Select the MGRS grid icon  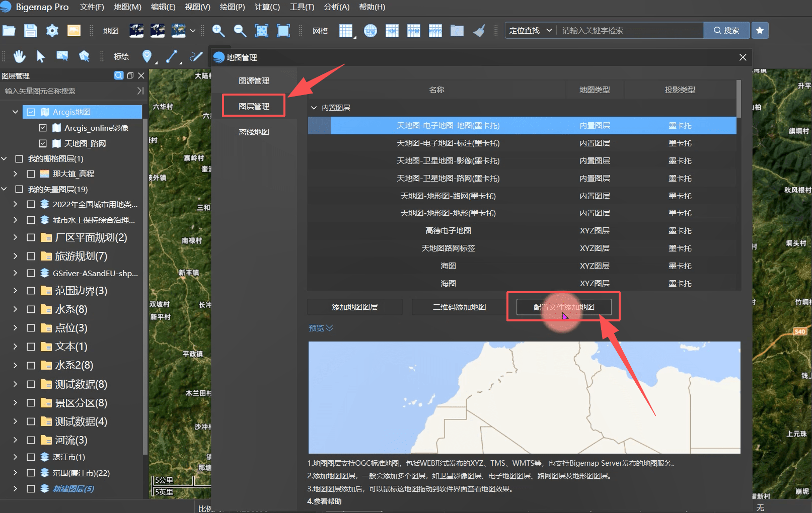click(x=435, y=31)
